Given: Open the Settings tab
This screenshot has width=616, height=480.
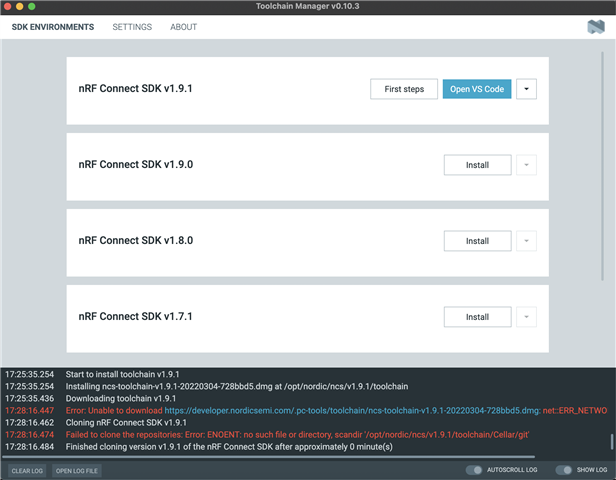Looking at the screenshot, I should [x=132, y=27].
